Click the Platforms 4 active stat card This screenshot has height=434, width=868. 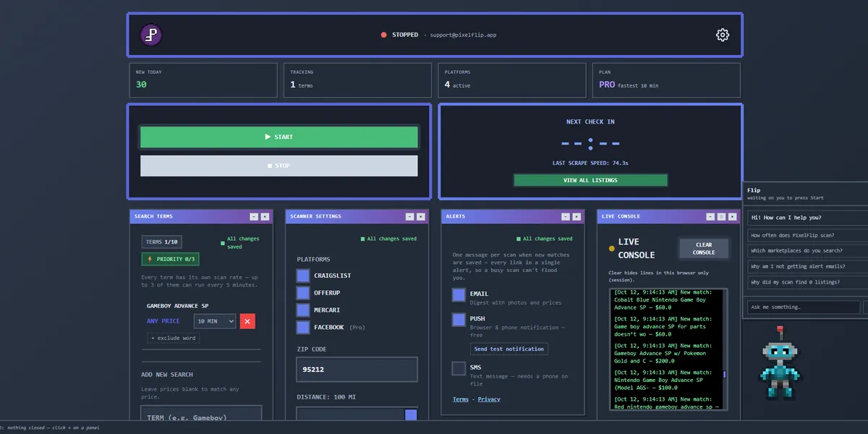pyautogui.click(x=511, y=80)
